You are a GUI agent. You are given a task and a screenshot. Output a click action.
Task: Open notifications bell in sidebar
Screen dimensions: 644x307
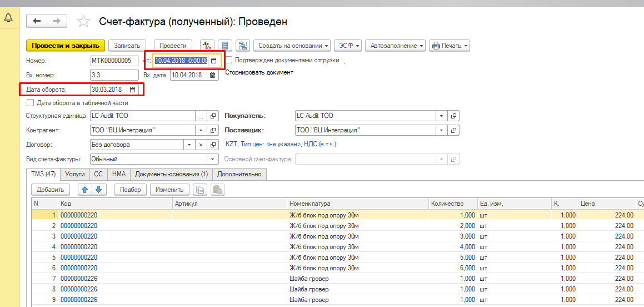coord(8,17)
